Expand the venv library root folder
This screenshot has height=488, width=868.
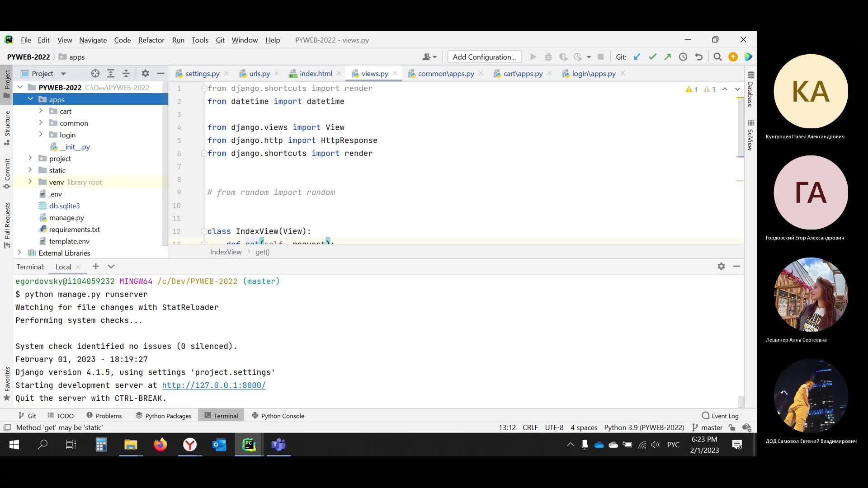point(30,182)
